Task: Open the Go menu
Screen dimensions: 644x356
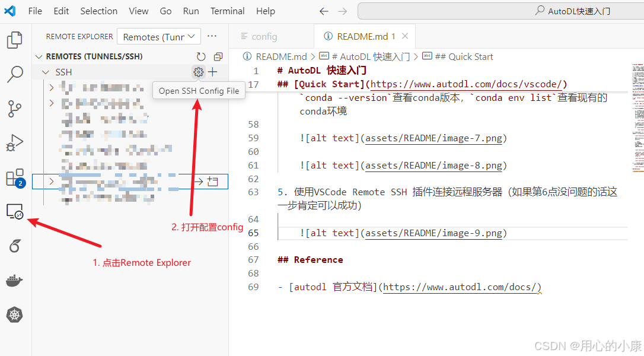Action: (165, 11)
